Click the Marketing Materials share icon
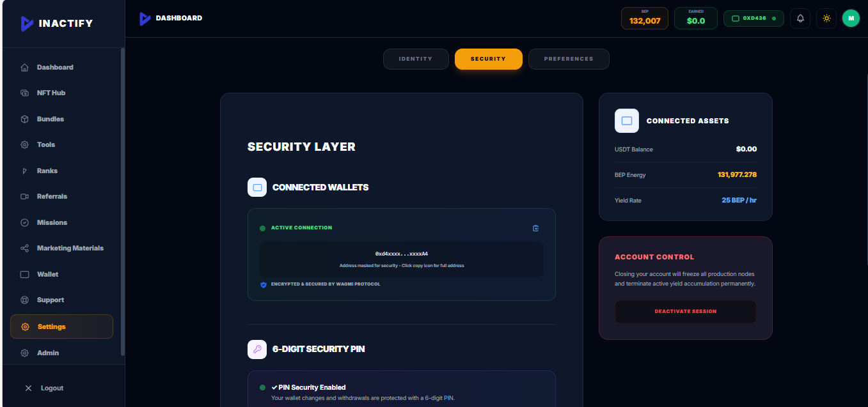This screenshot has height=407, width=868. (x=24, y=248)
